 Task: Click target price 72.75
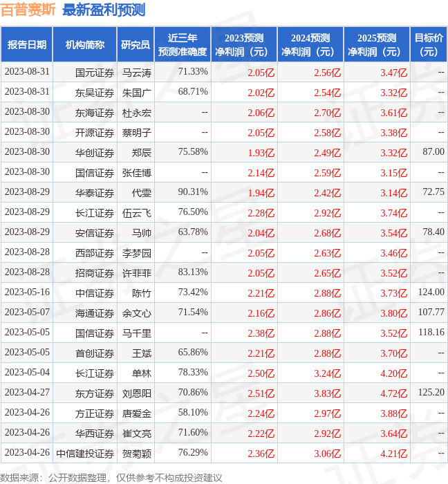[433, 192]
